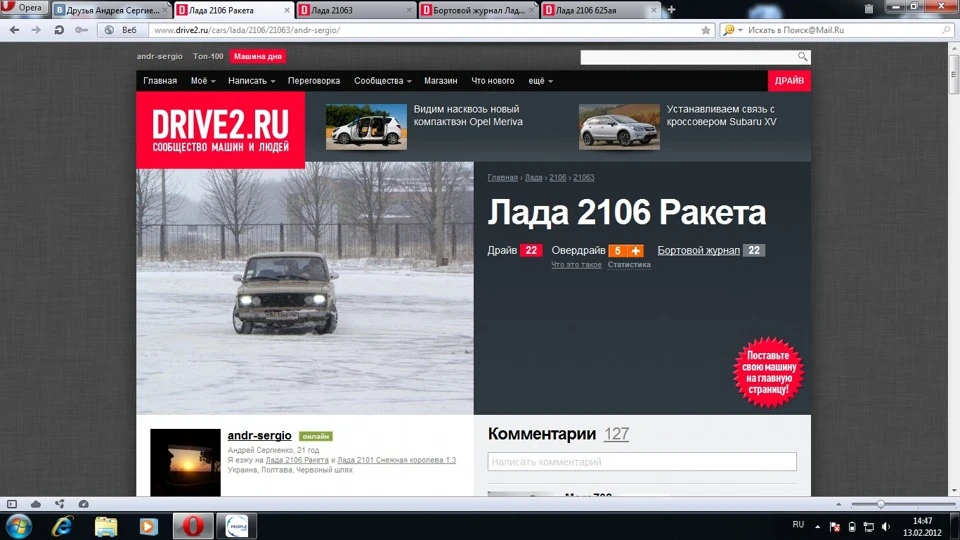Viewport: 960px width, 540px height.
Task: Open the Subaru XV headline link
Action: (x=721, y=115)
